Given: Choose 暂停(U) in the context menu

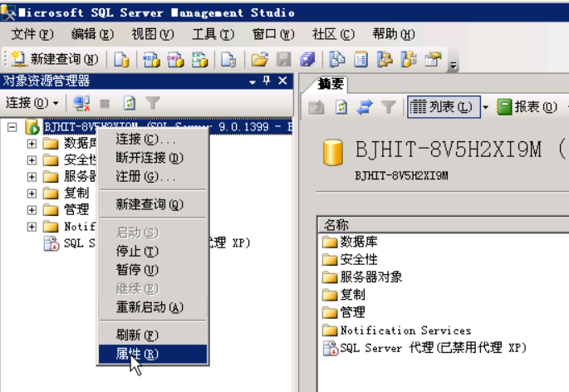Looking at the screenshot, I should coord(153,270).
